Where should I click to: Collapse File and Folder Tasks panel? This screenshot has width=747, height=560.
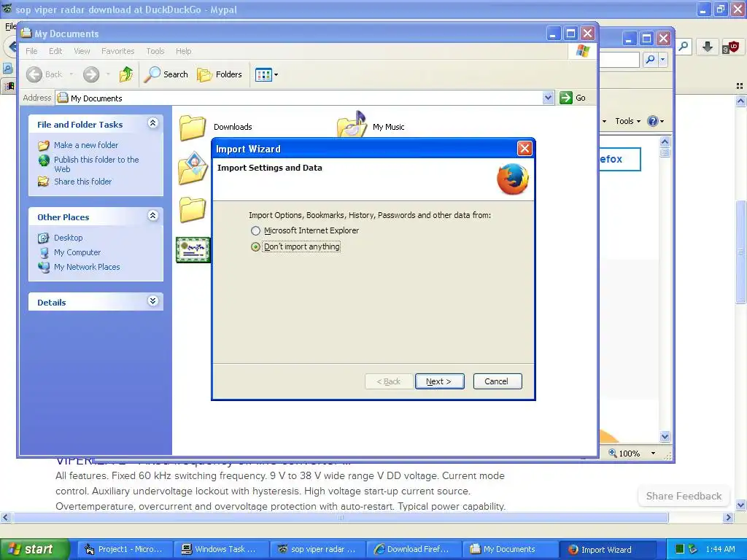pos(152,123)
